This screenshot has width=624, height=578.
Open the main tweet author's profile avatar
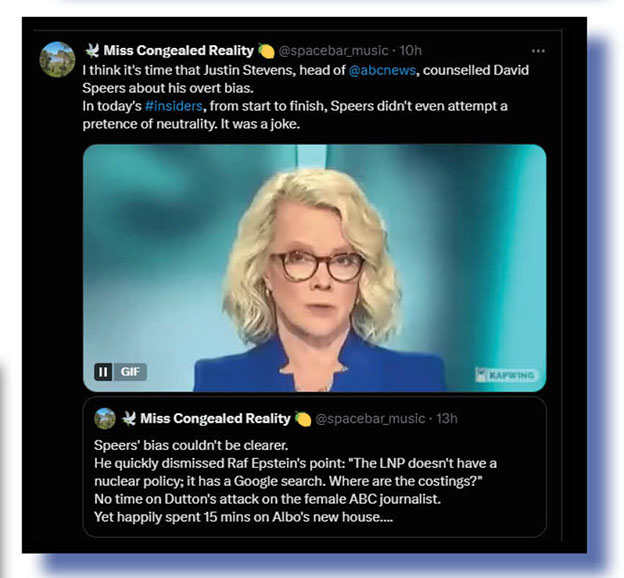(57, 59)
